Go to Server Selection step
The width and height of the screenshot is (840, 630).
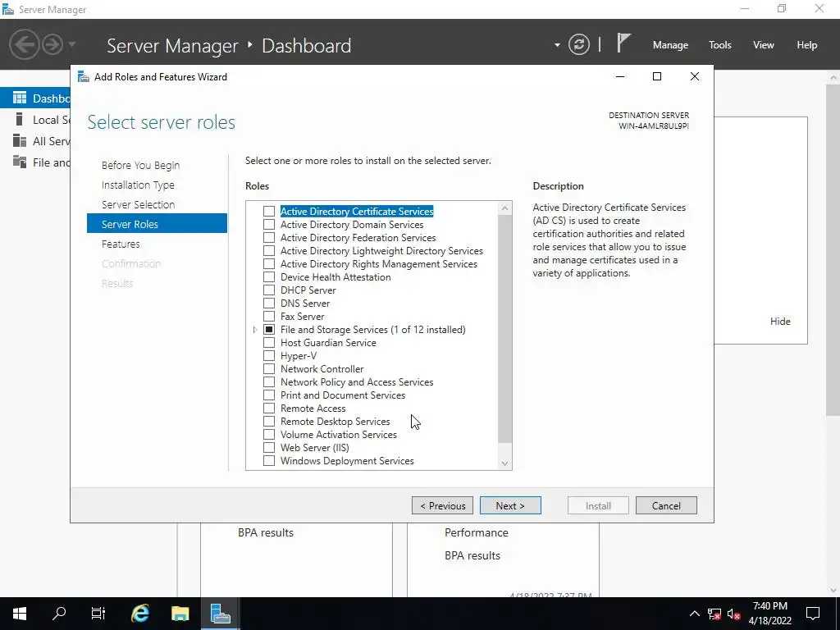138,204
